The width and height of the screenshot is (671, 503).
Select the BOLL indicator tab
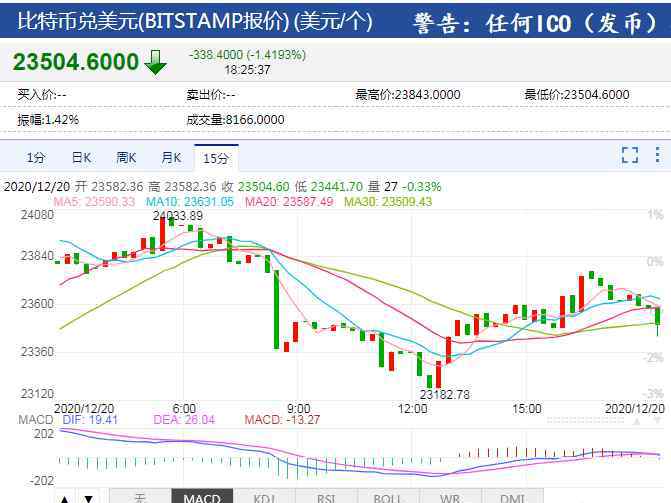pos(388,497)
